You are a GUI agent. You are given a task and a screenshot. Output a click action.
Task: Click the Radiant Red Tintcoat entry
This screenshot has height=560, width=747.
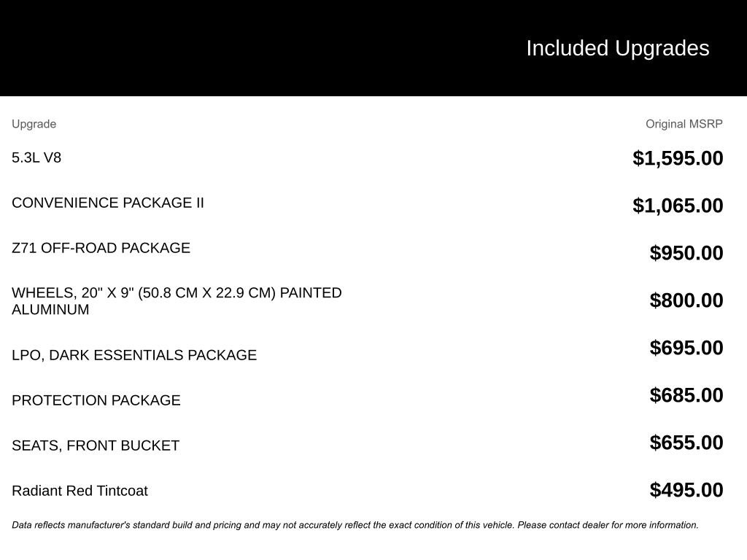tap(80, 491)
